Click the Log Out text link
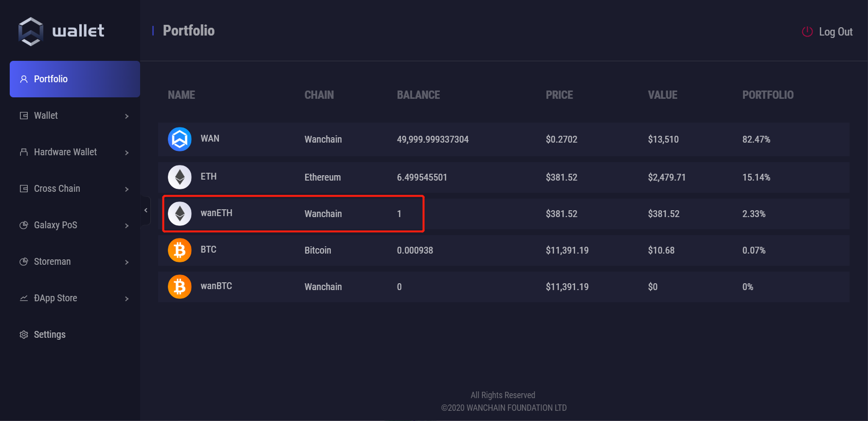 [836, 32]
